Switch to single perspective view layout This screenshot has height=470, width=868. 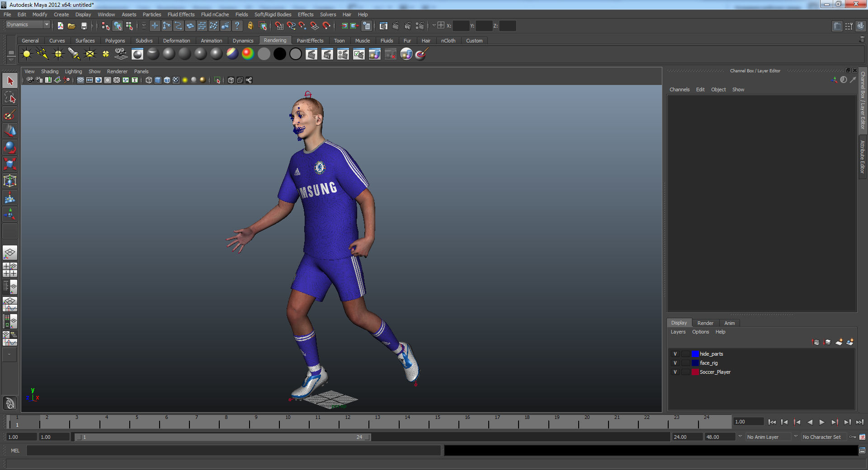(x=10, y=253)
